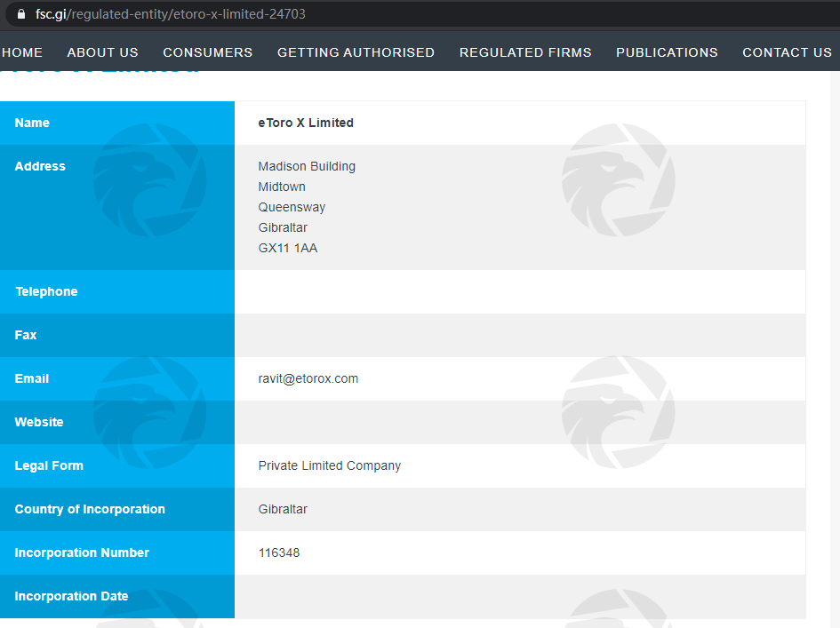
Task: Click the ravit@etorox.com email address
Action: pos(308,378)
